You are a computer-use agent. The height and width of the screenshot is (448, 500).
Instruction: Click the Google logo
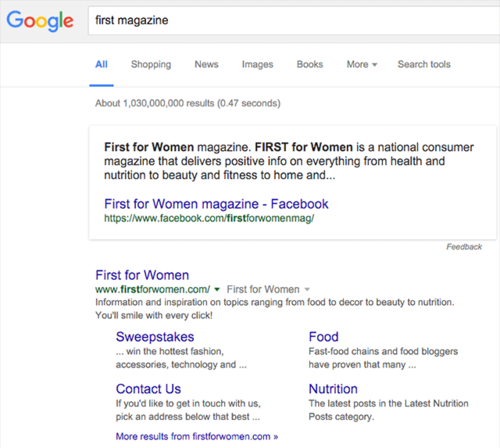[40, 21]
